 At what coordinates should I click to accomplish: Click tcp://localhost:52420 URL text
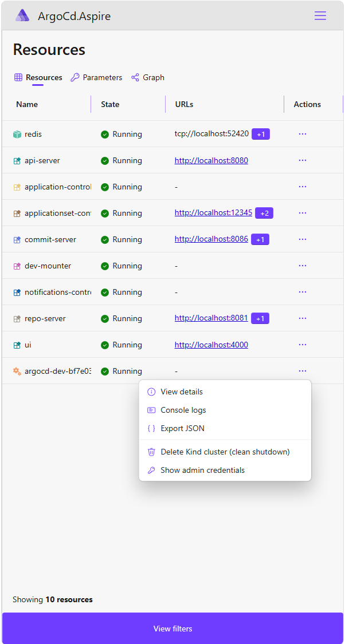pyautogui.click(x=212, y=134)
